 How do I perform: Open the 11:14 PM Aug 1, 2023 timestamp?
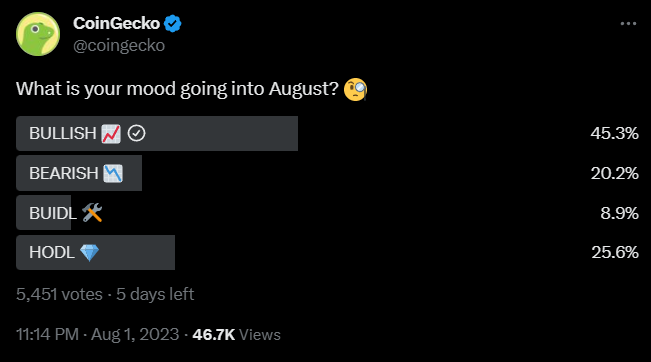click(x=98, y=335)
